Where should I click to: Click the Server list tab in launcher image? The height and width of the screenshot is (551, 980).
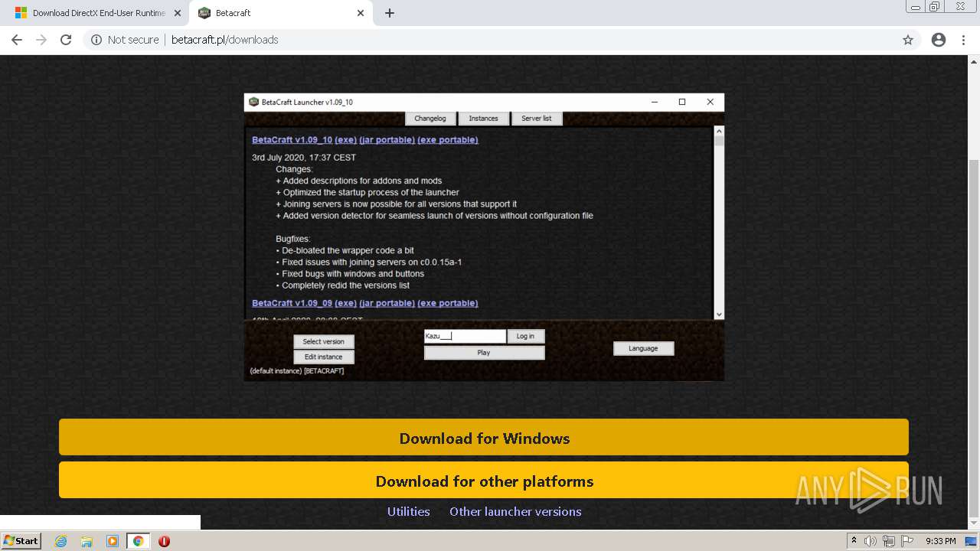[x=537, y=119]
